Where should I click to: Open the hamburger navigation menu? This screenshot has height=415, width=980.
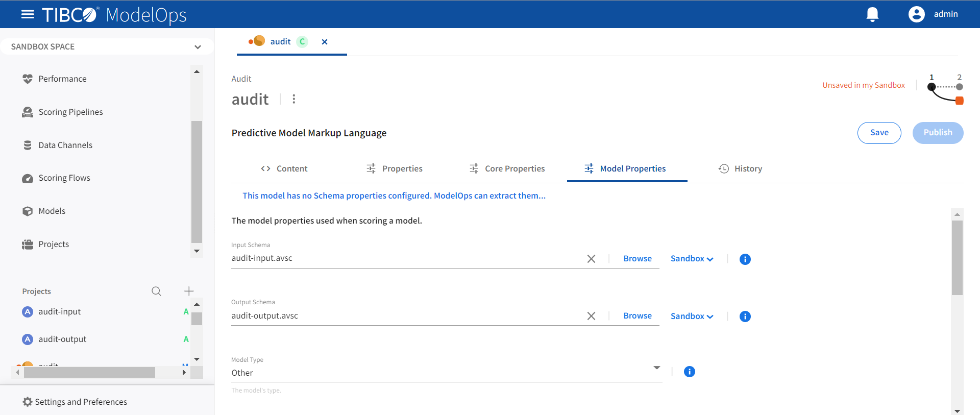[28, 14]
